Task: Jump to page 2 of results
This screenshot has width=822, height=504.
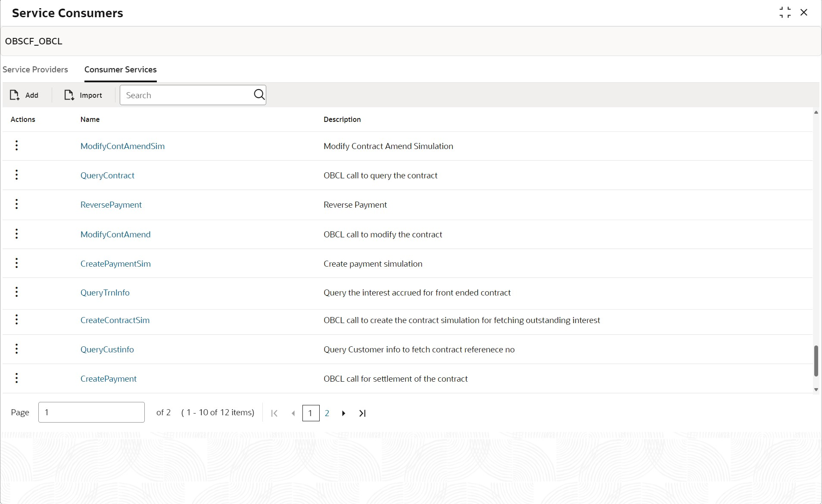Action: pyautogui.click(x=327, y=413)
